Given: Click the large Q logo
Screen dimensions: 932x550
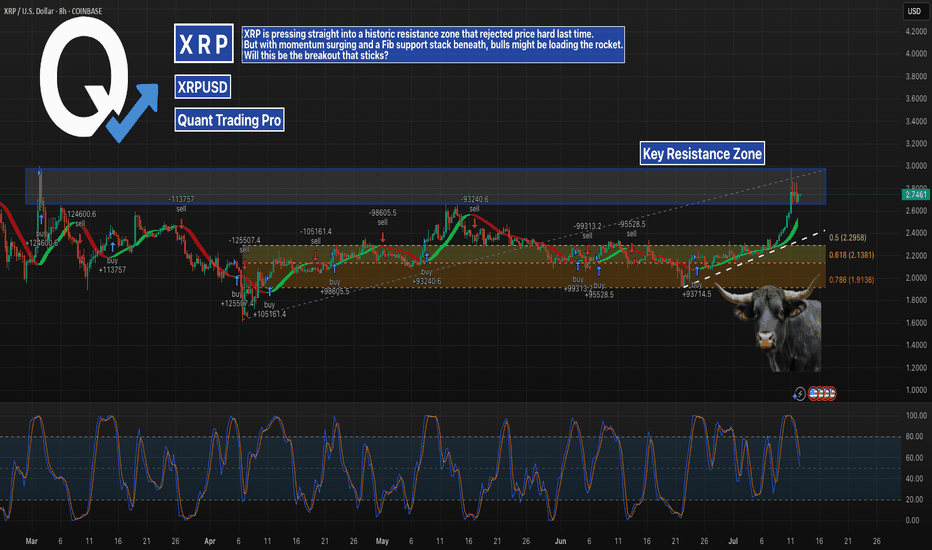Looking at the screenshot, I should tap(84, 76).
